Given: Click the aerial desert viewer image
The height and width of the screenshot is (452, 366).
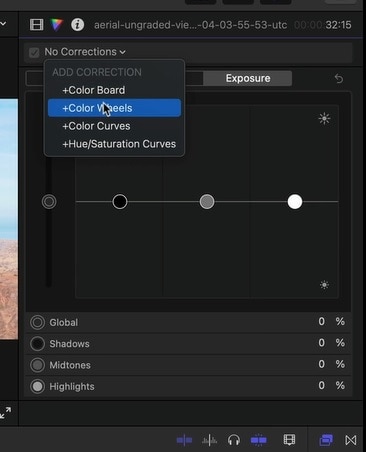Looking at the screenshot, I should tap(9, 219).
